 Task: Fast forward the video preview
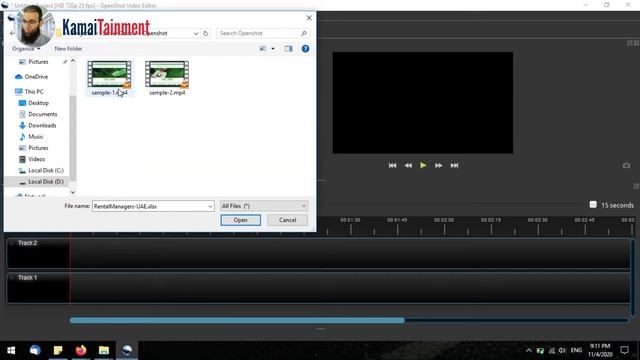tap(438, 165)
